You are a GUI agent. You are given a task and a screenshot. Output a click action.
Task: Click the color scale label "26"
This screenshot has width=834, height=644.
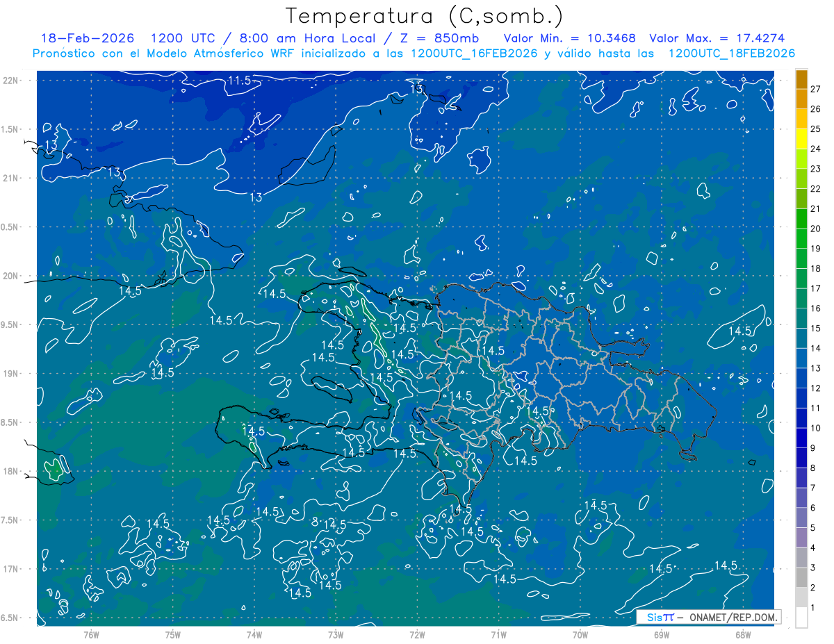(x=816, y=109)
